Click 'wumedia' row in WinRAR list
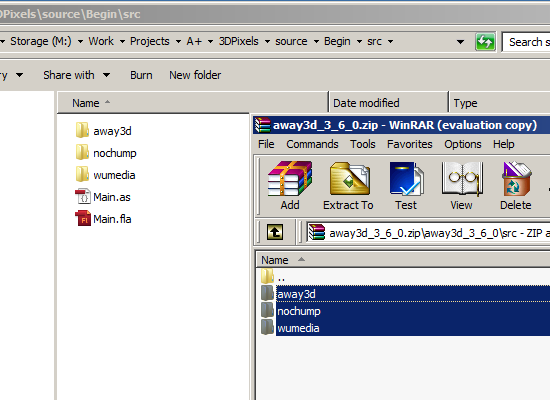 pos(405,328)
